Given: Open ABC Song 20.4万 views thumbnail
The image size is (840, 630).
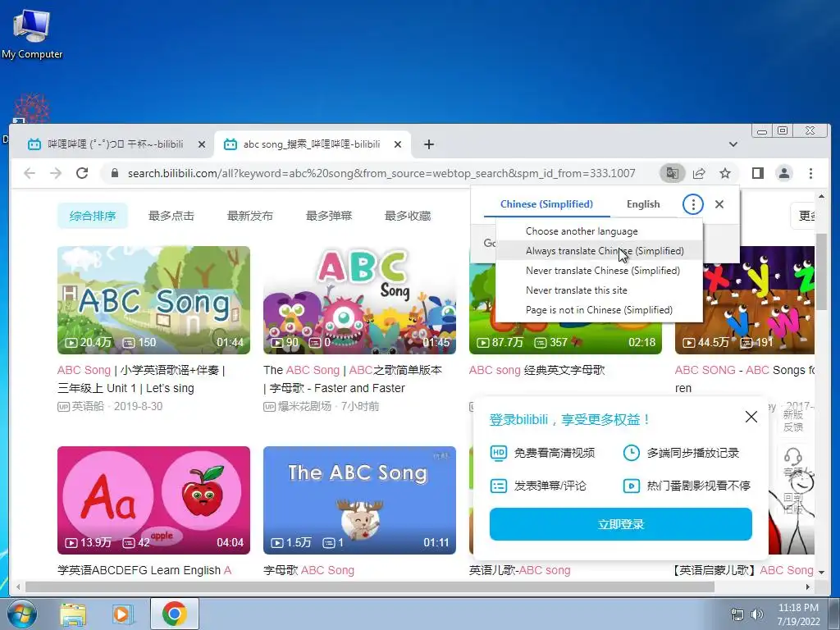Looking at the screenshot, I should point(153,300).
